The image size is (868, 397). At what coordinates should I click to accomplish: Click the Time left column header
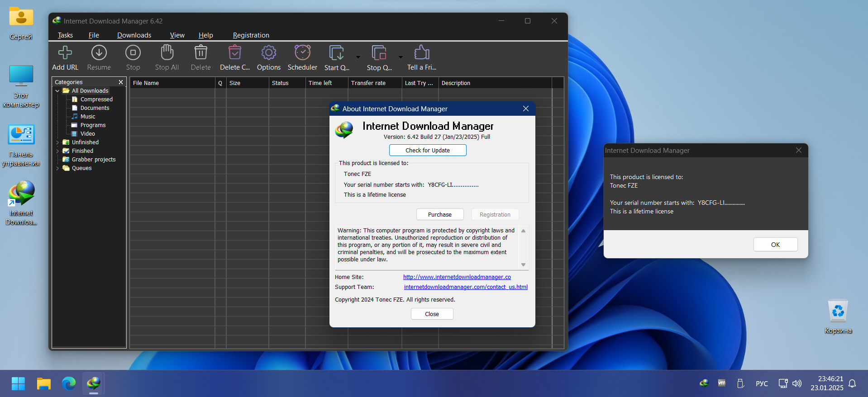[x=326, y=83]
